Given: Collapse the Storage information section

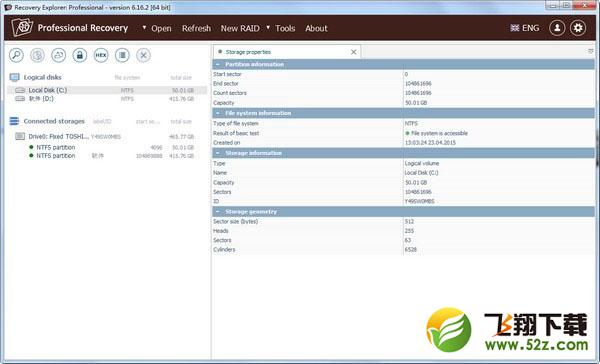Looking at the screenshot, I should 218,153.
